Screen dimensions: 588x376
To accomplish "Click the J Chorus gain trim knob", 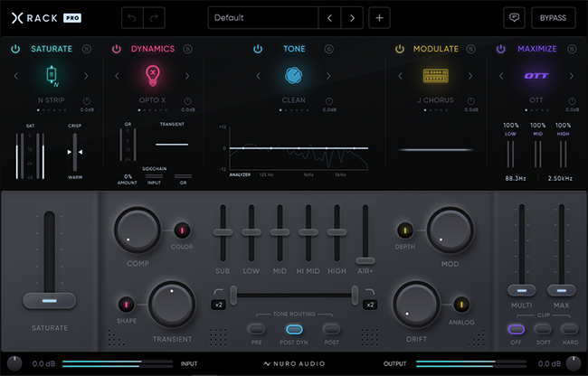I will pos(471,101).
